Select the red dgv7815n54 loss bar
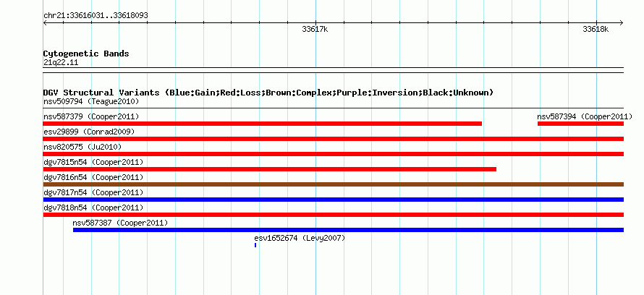 coord(269,169)
